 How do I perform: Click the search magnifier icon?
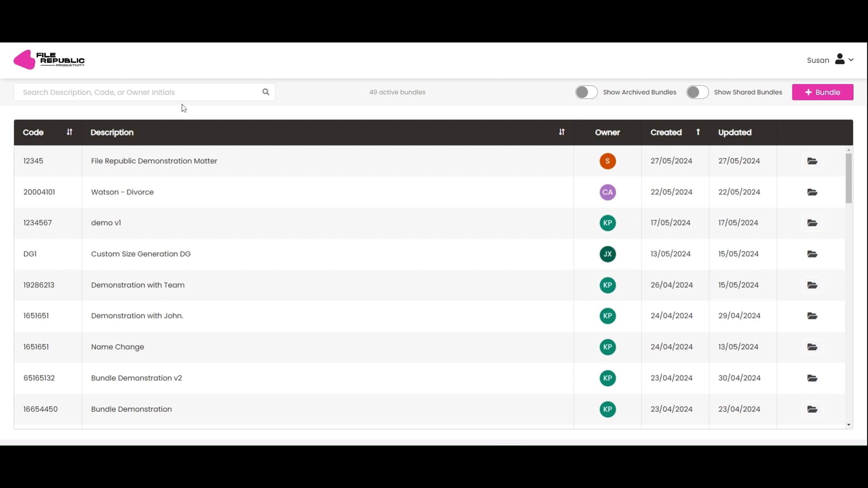(x=266, y=92)
